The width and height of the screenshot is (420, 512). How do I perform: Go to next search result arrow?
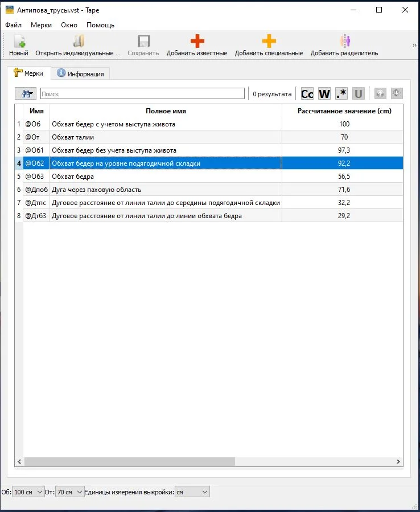[397, 94]
